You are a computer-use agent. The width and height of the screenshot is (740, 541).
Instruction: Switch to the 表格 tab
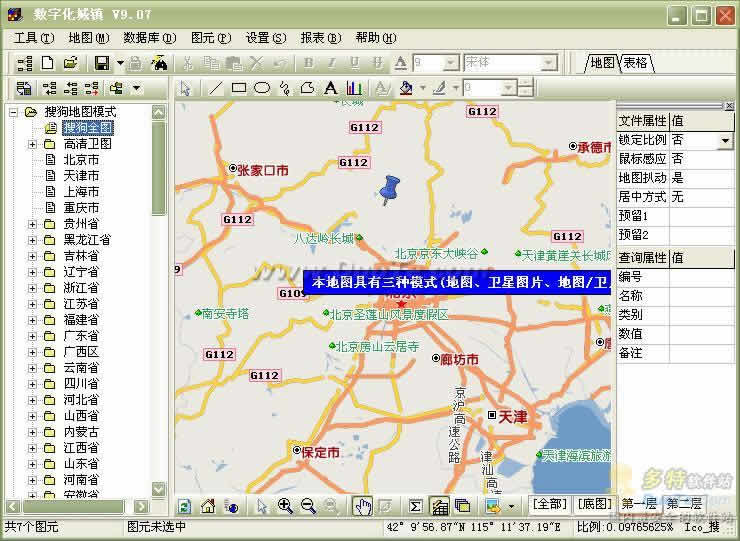tap(636, 62)
